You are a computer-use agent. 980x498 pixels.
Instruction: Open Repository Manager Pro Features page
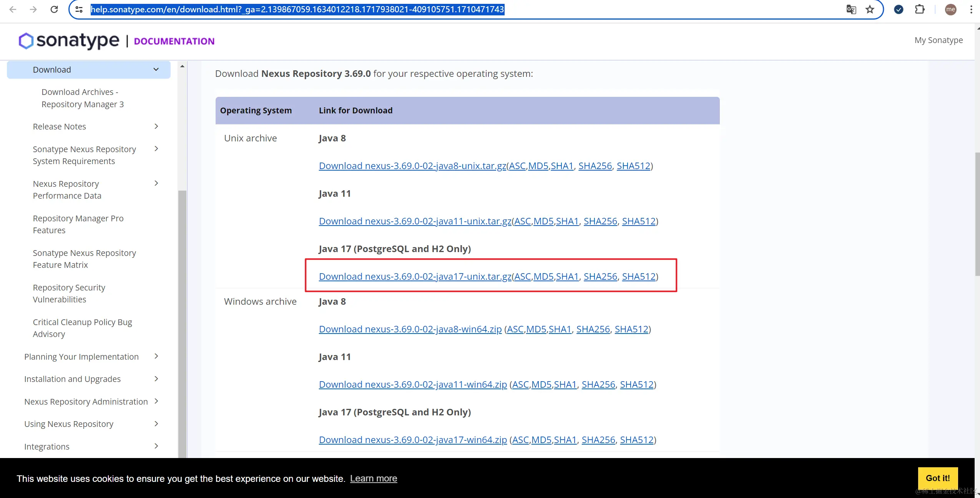click(x=78, y=224)
